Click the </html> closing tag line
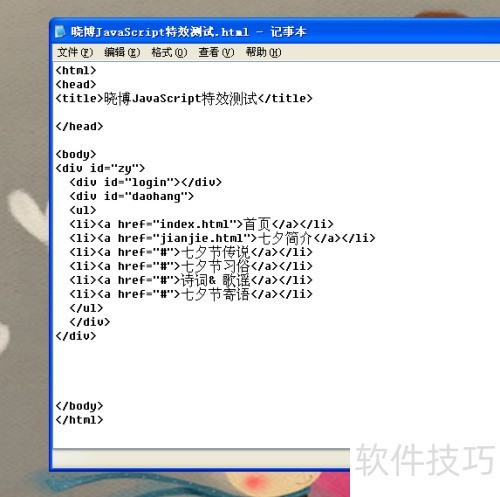Screen dimensions: 500x497 pos(79,420)
